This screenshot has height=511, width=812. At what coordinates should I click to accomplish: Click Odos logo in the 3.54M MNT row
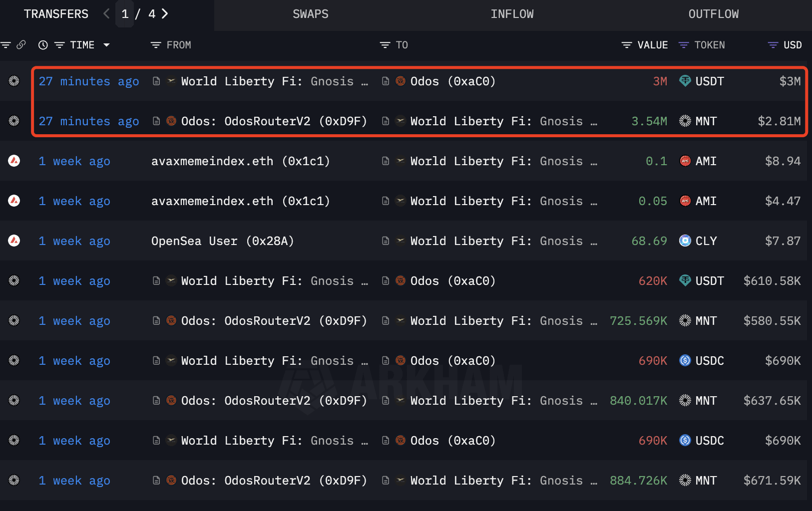click(171, 121)
